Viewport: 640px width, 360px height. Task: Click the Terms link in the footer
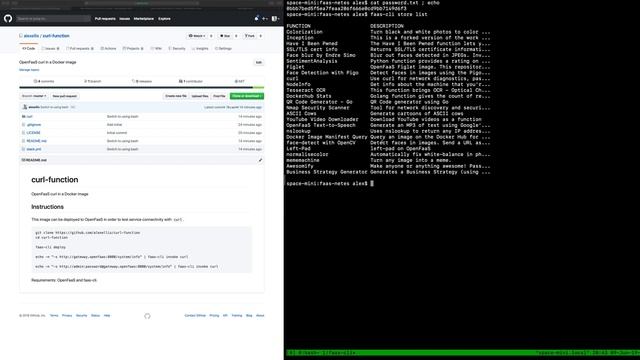(x=54, y=316)
